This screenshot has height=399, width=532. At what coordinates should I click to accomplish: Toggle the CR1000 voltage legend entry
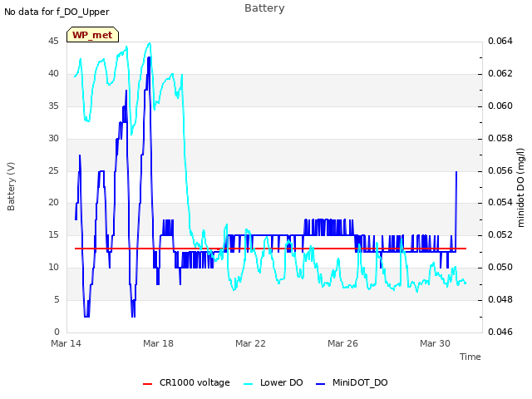[x=186, y=382]
